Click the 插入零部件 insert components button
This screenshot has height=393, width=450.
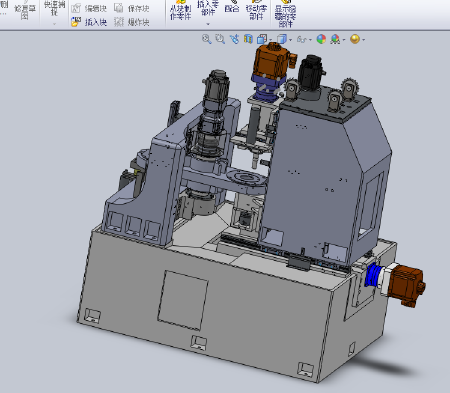[208, 8]
